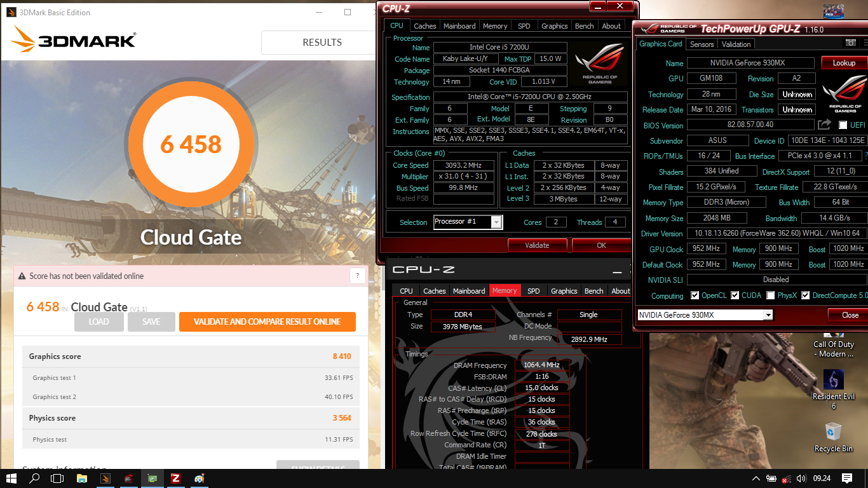
Task: Toggle the OpenCL checkbox
Action: click(695, 295)
